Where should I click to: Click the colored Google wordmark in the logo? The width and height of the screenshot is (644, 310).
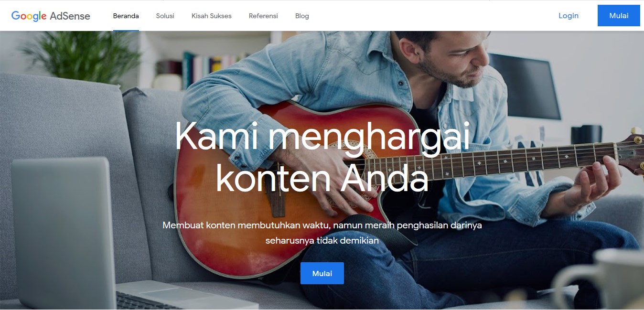29,16
